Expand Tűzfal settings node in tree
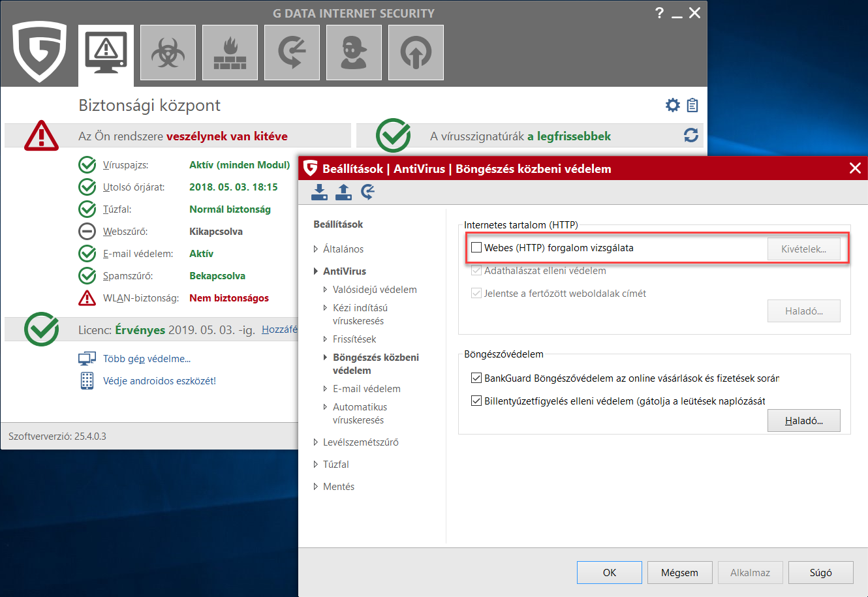868x597 pixels. tap(316, 465)
